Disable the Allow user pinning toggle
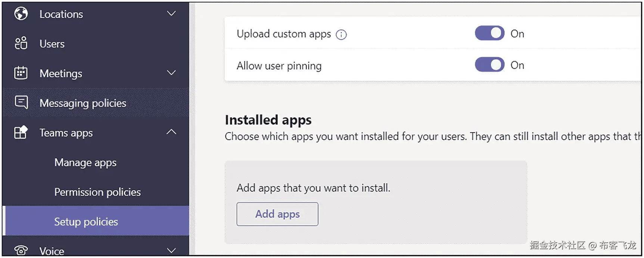The width and height of the screenshot is (644, 258). pos(489,65)
